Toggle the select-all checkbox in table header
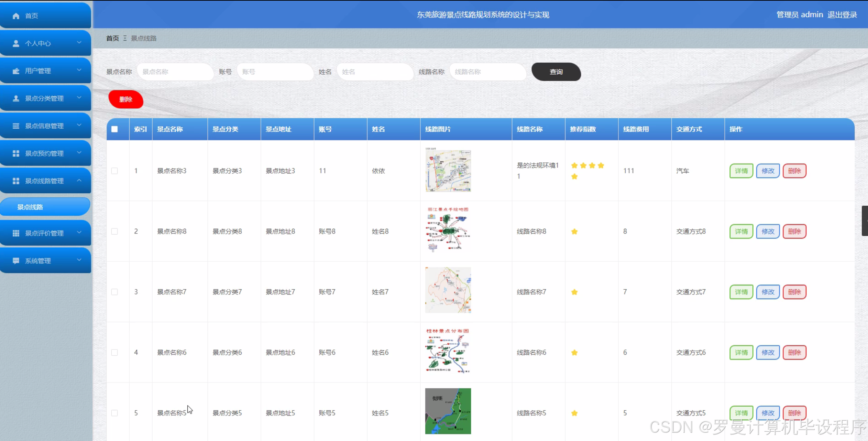The image size is (868, 441). click(x=114, y=129)
